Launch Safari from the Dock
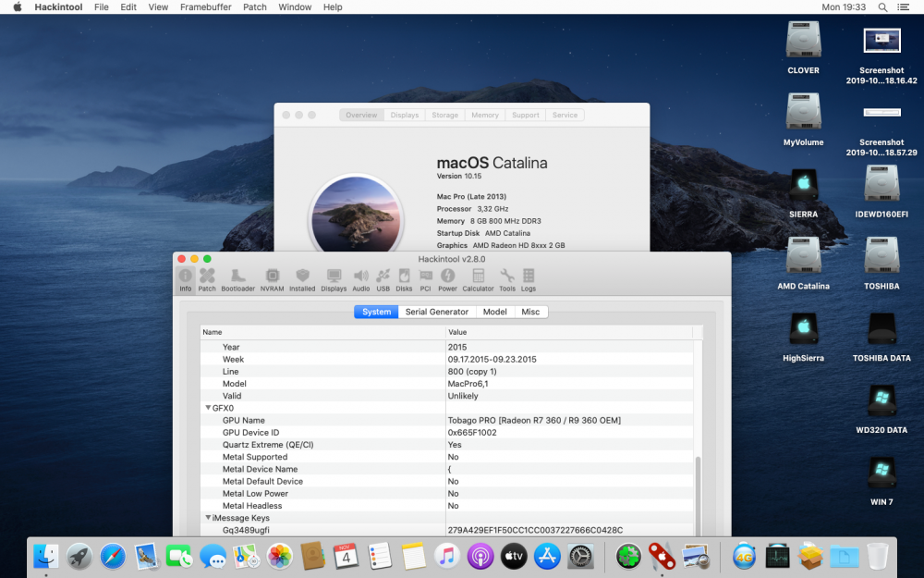Image resolution: width=924 pixels, height=578 pixels. click(113, 556)
